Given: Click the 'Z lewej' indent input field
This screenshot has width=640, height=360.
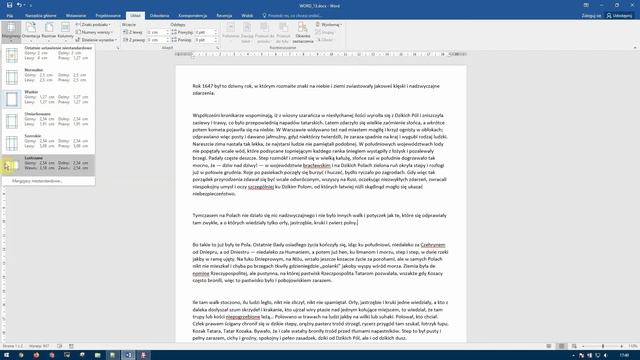Looking at the screenshot, I should click(x=156, y=32).
